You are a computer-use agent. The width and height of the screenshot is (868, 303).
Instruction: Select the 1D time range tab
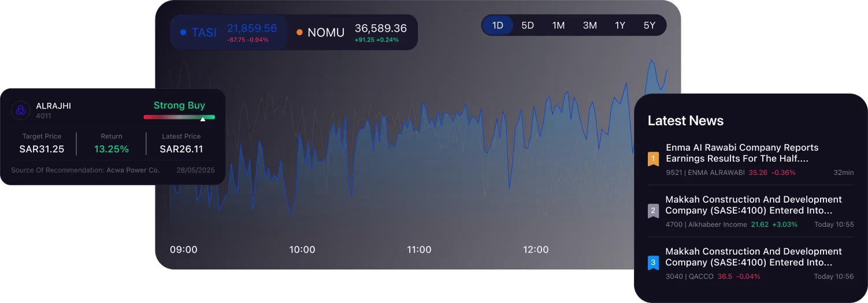point(498,25)
